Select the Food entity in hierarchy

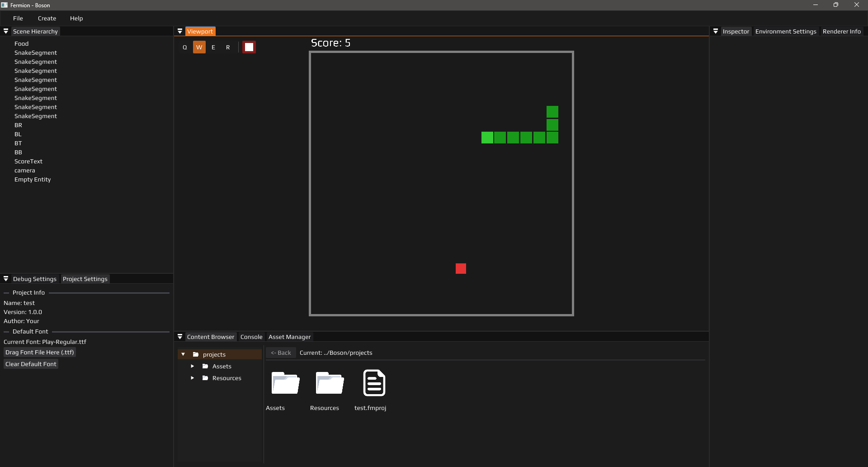(x=21, y=44)
